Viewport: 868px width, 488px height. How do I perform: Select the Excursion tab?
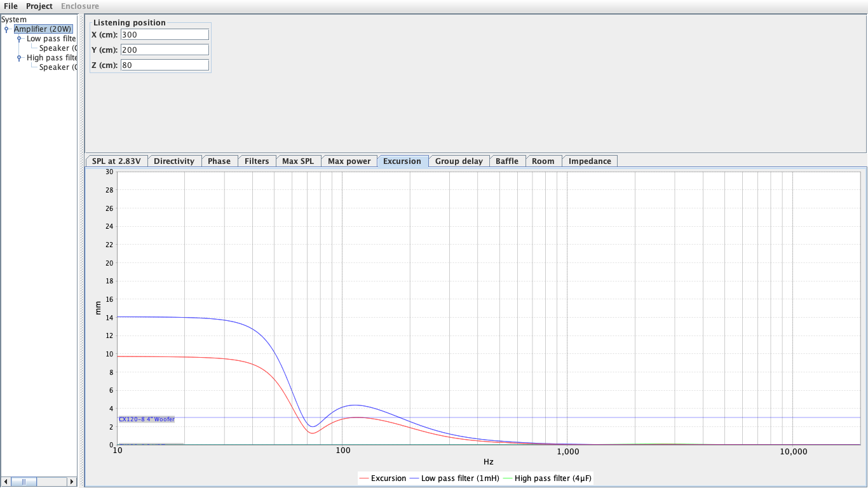(402, 161)
